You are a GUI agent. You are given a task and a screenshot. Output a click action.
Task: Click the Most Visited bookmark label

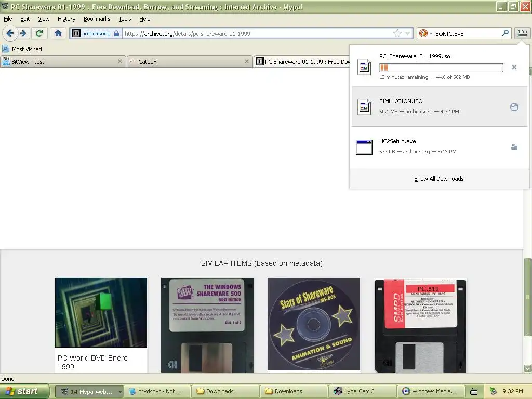pyautogui.click(x=27, y=49)
